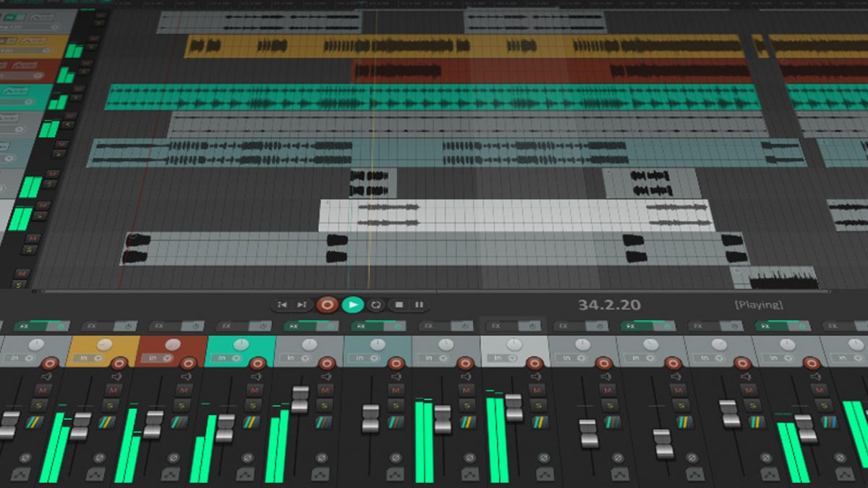Jump to project end in the transport
Viewport: 868px width, 488px height.
[x=301, y=304]
